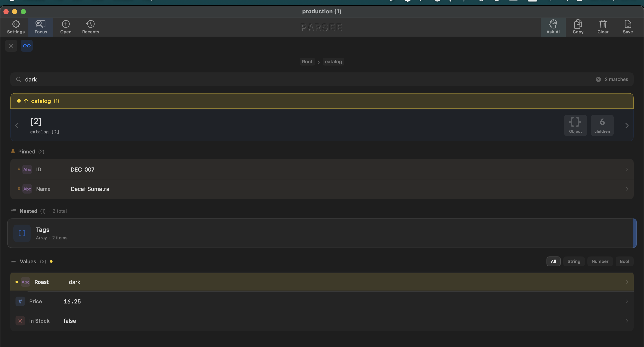Toggle the glasses reader view button
The height and width of the screenshot is (347, 644).
coord(26,45)
